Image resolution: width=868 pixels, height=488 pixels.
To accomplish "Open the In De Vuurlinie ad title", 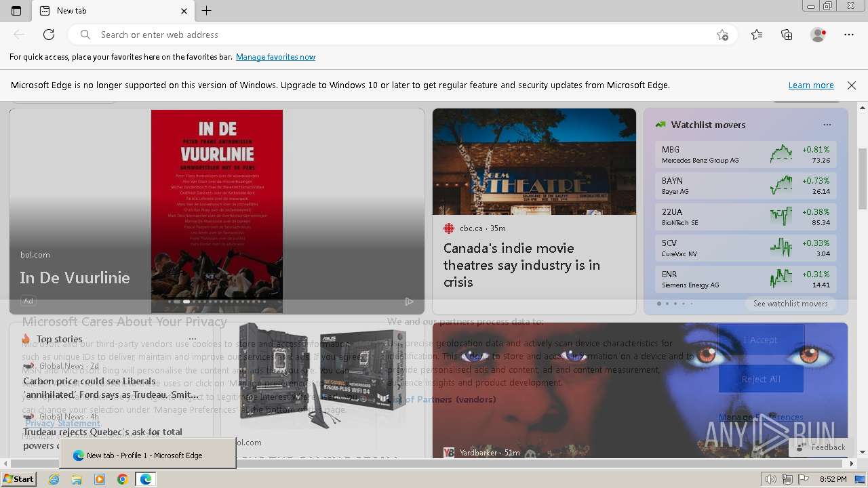I will pos(75,278).
